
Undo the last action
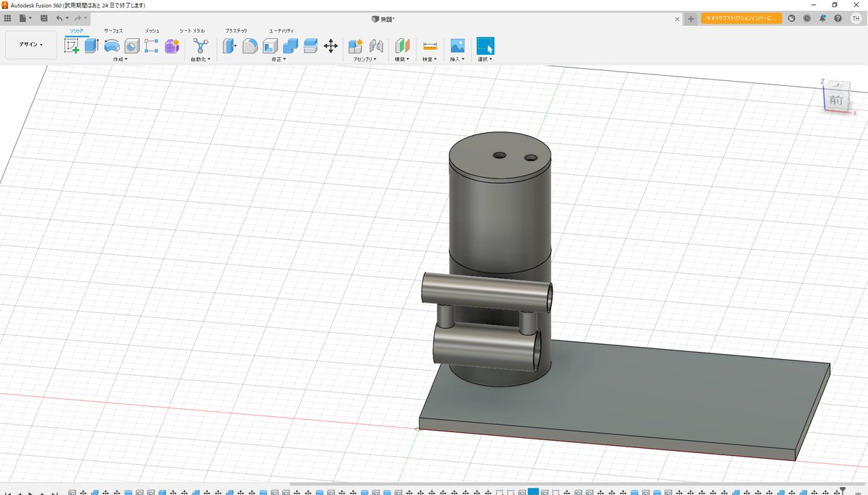pyautogui.click(x=61, y=18)
